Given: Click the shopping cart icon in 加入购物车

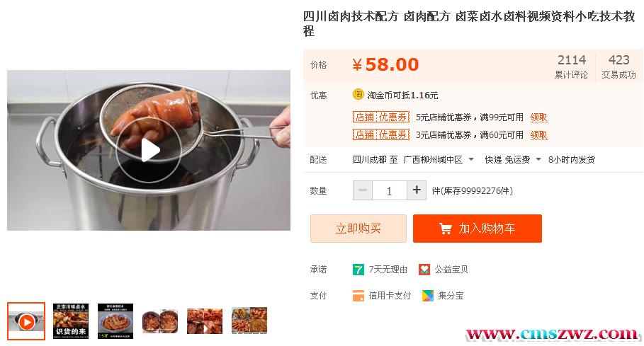Looking at the screenshot, I should point(445,229).
